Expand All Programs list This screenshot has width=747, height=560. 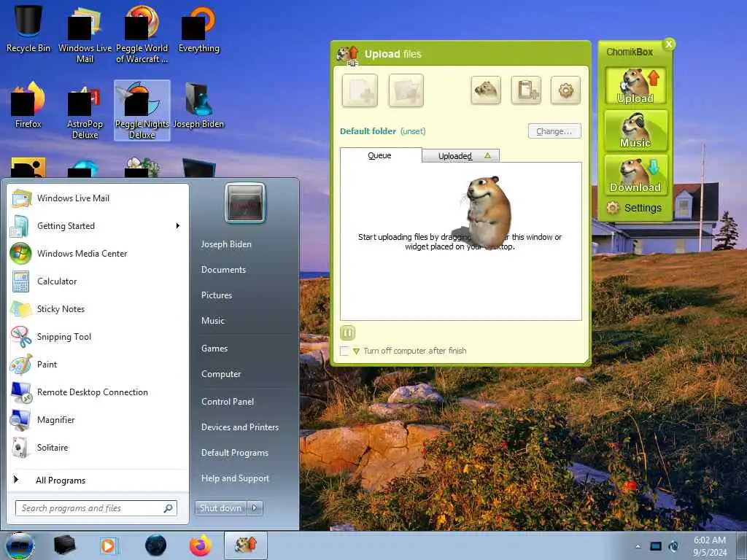tap(98, 480)
